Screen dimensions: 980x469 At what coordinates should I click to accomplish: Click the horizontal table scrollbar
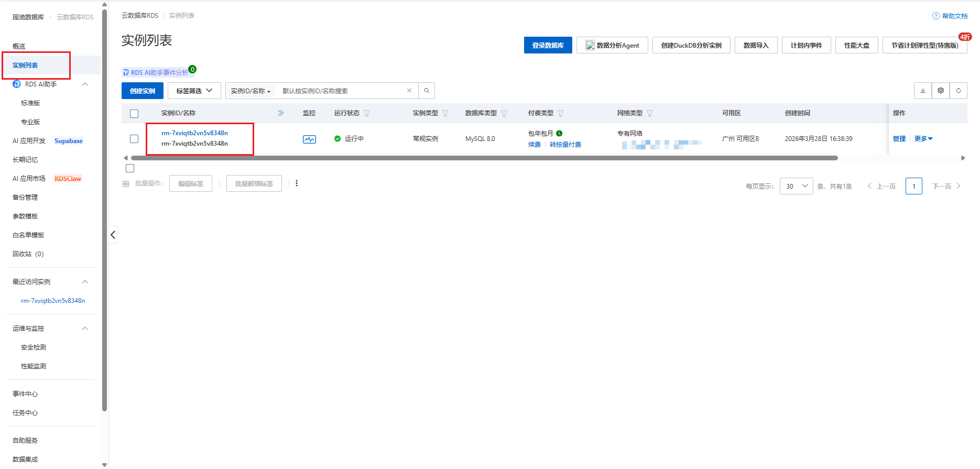[484, 158]
